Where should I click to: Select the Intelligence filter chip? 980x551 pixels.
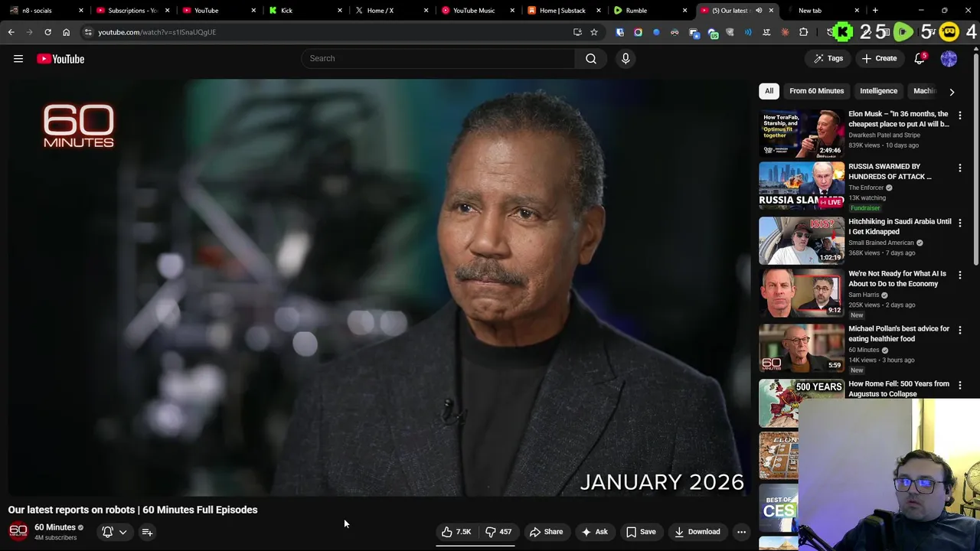click(878, 91)
